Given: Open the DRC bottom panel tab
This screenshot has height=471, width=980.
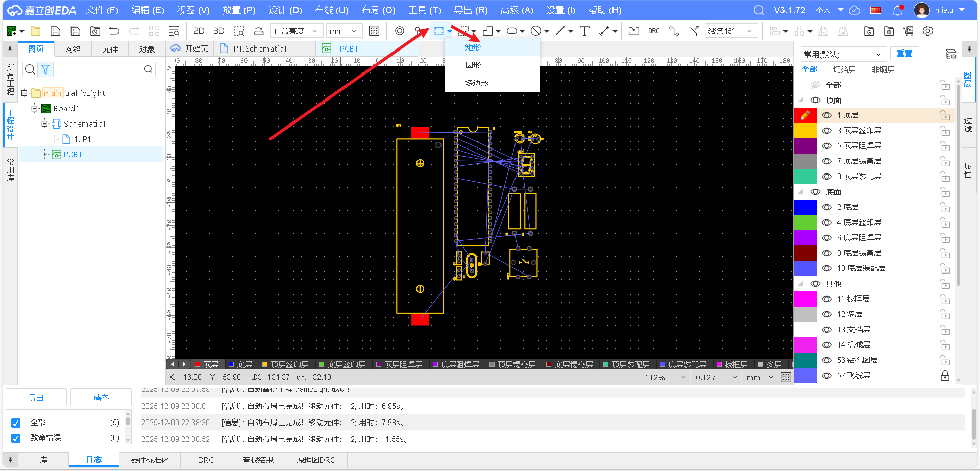Looking at the screenshot, I should coord(206,460).
